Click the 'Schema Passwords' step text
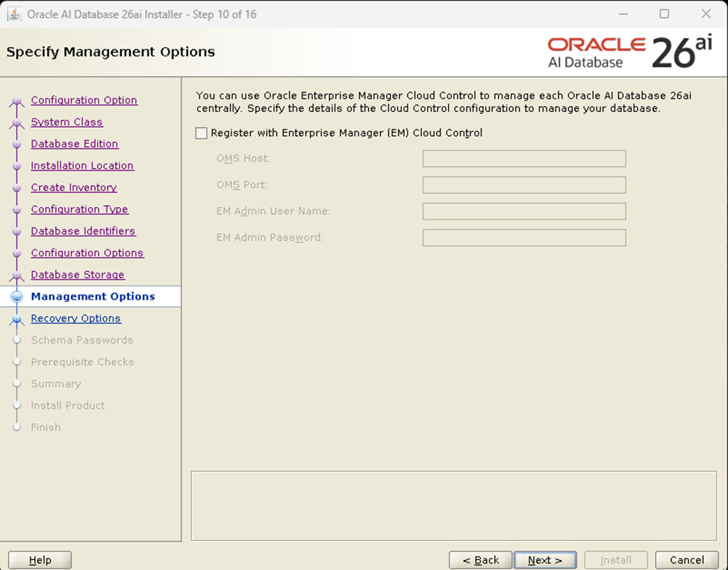728x570 pixels. point(81,340)
